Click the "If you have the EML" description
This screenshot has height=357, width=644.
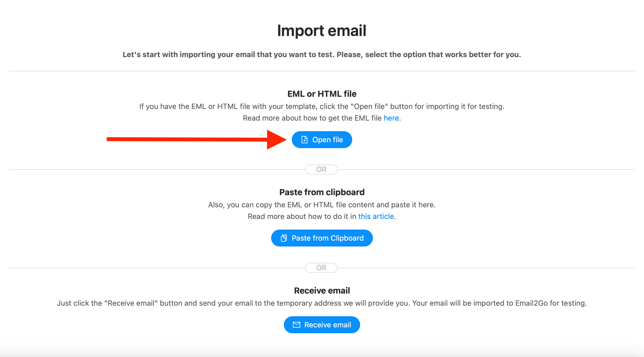point(322,106)
